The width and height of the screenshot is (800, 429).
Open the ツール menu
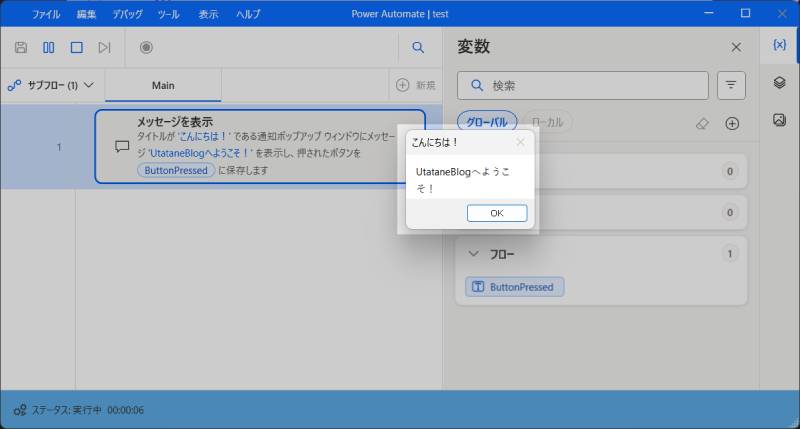168,14
